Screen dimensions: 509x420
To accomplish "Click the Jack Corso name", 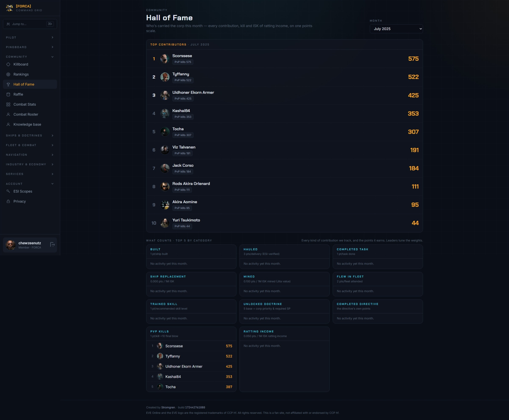I will click(183, 165).
